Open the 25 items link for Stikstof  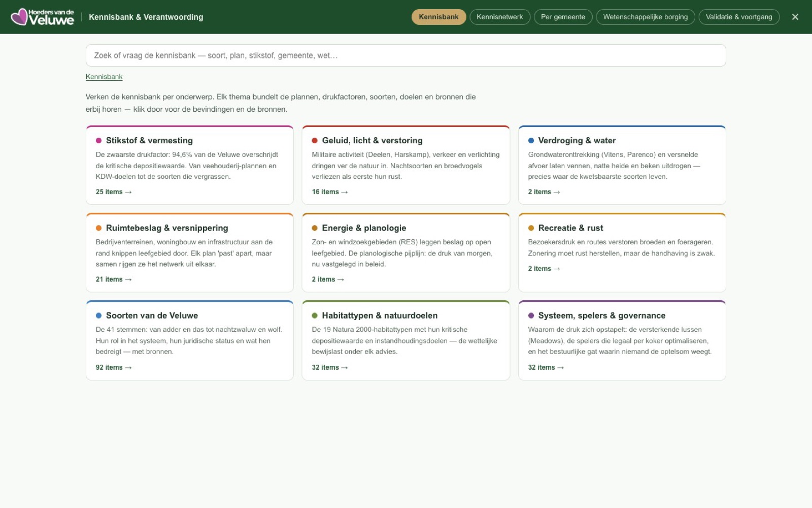coord(114,192)
